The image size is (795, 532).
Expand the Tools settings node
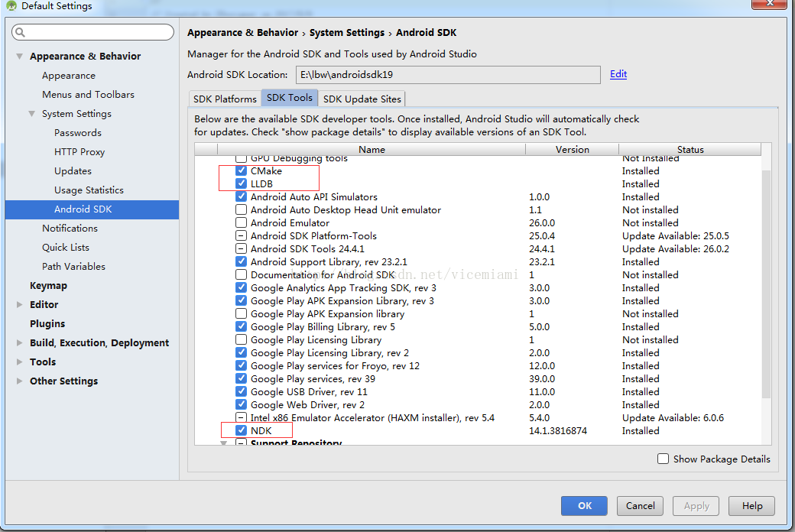19,362
